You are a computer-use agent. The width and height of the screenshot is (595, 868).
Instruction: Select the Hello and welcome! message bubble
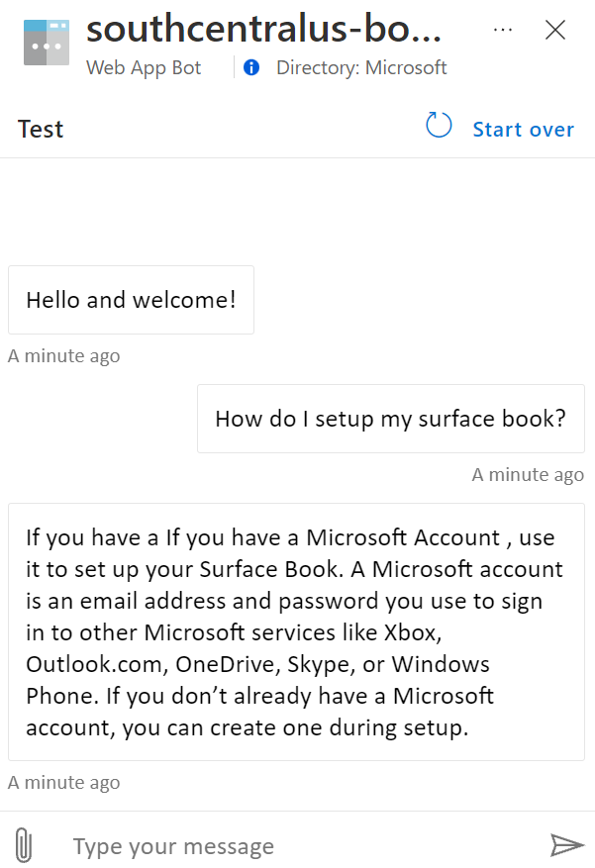131,300
